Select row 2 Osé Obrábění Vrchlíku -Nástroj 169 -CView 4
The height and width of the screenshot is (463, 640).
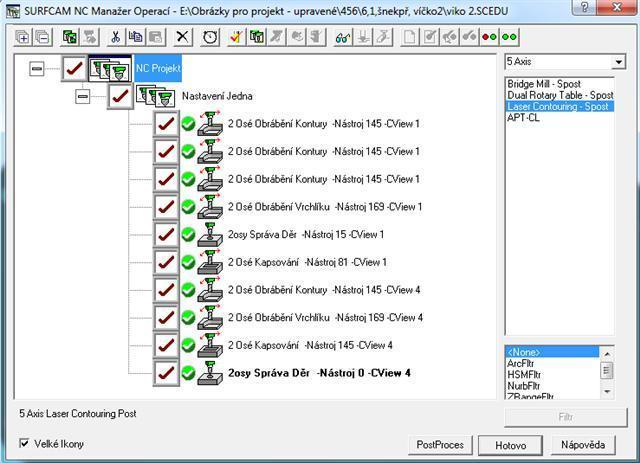(325, 318)
